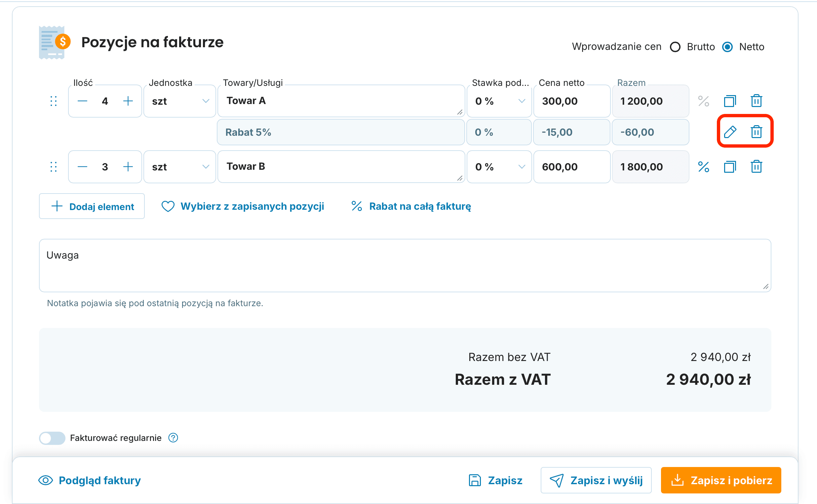Decrease the Towar A quantity with the minus

click(82, 101)
